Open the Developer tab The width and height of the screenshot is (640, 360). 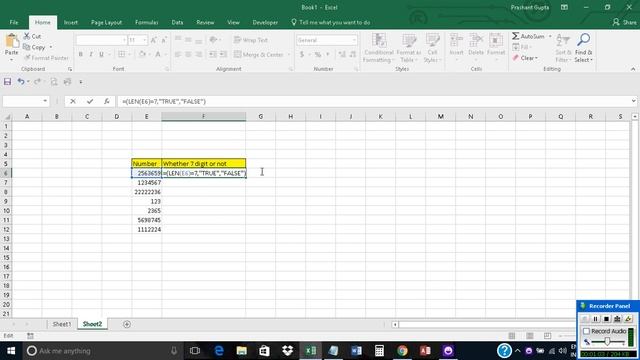coord(265,22)
